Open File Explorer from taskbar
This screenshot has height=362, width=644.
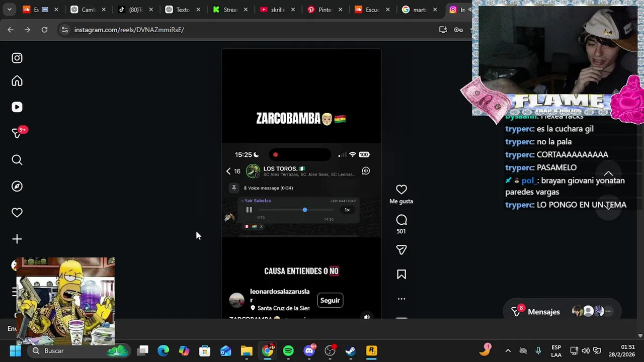pos(247,350)
